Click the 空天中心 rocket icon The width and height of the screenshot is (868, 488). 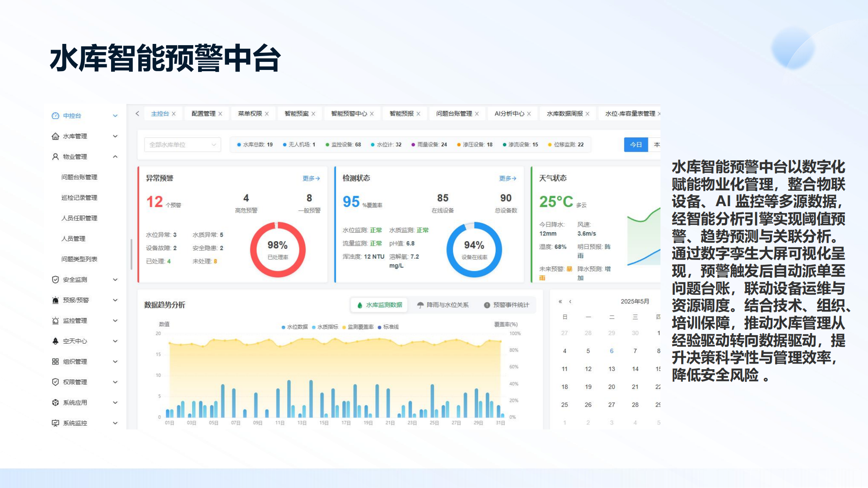click(x=55, y=341)
